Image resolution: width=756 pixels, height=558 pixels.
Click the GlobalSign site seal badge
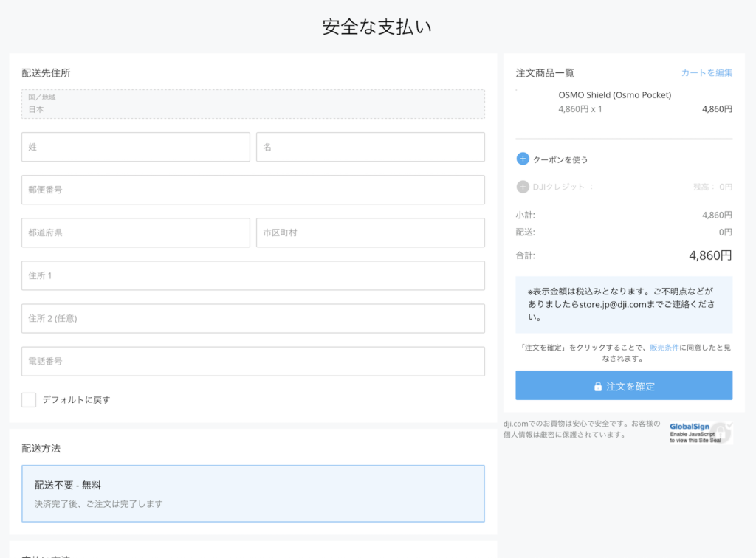tap(701, 433)
